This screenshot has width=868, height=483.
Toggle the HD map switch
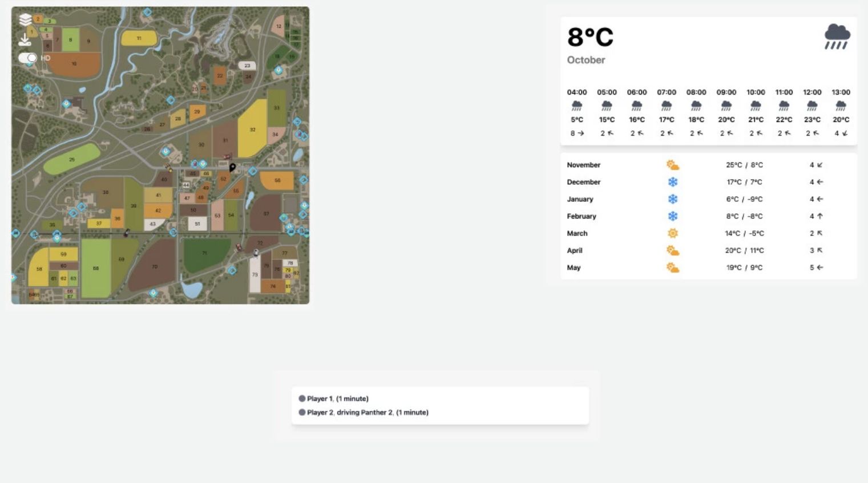point(27,58)
